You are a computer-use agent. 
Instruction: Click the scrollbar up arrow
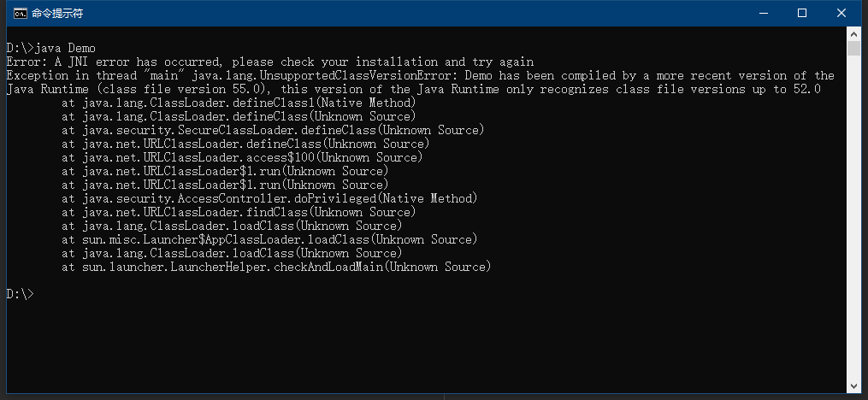(853, 33)
